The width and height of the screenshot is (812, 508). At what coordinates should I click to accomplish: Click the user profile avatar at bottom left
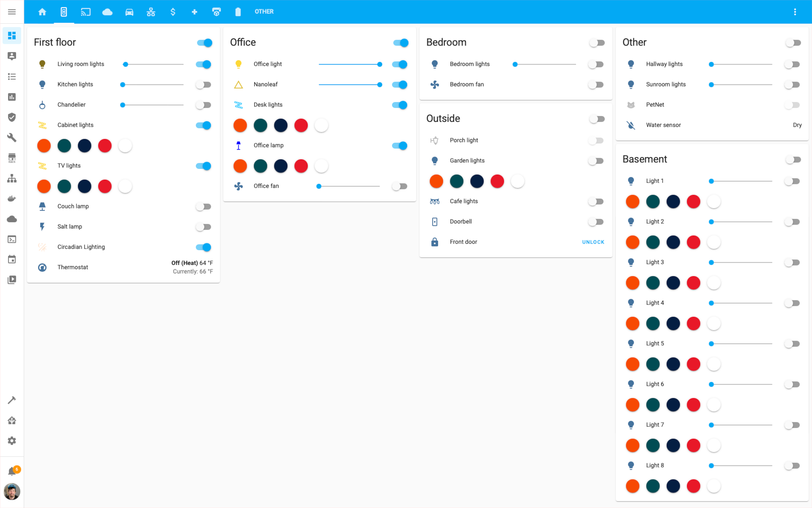pos(12,492)
